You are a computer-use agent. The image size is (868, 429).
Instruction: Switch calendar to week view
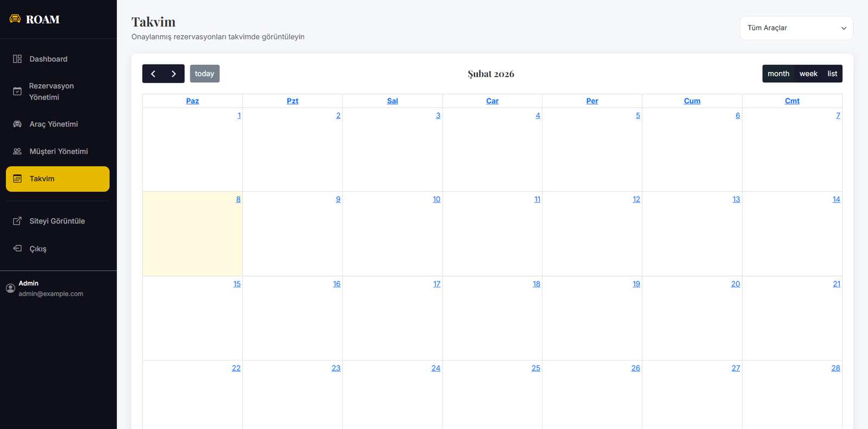tap(808, 74)
